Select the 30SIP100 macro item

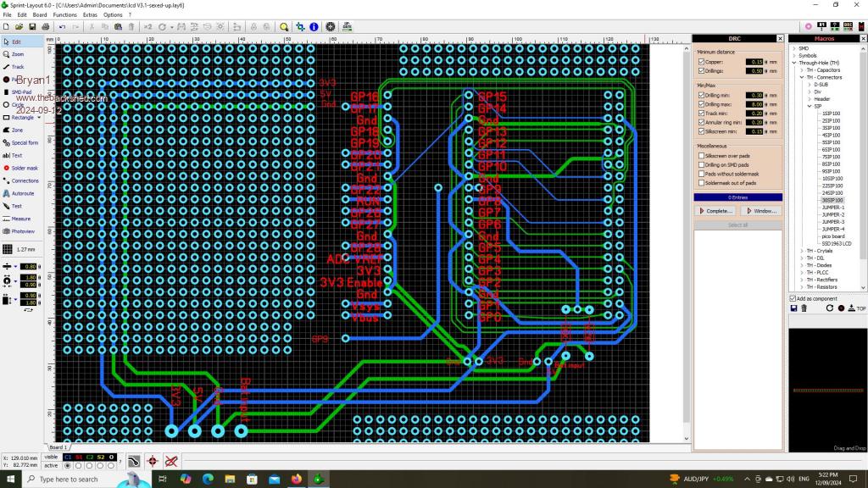point(832,200)
